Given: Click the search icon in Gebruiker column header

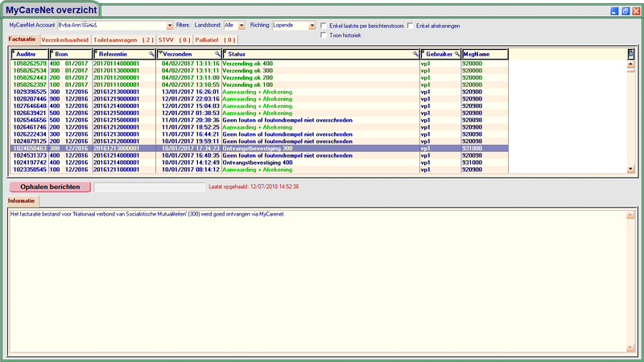Looking at the screenshot, I should tap(456, 54).
